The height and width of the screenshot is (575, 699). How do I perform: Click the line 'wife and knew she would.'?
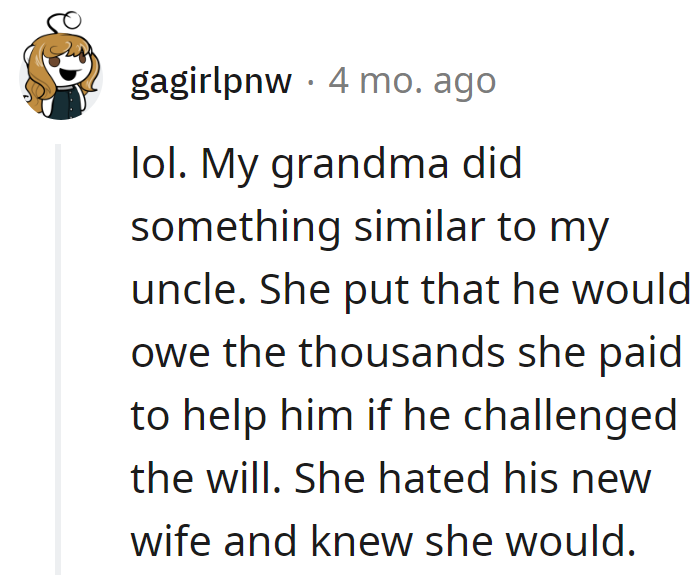[x=383, y=542]
